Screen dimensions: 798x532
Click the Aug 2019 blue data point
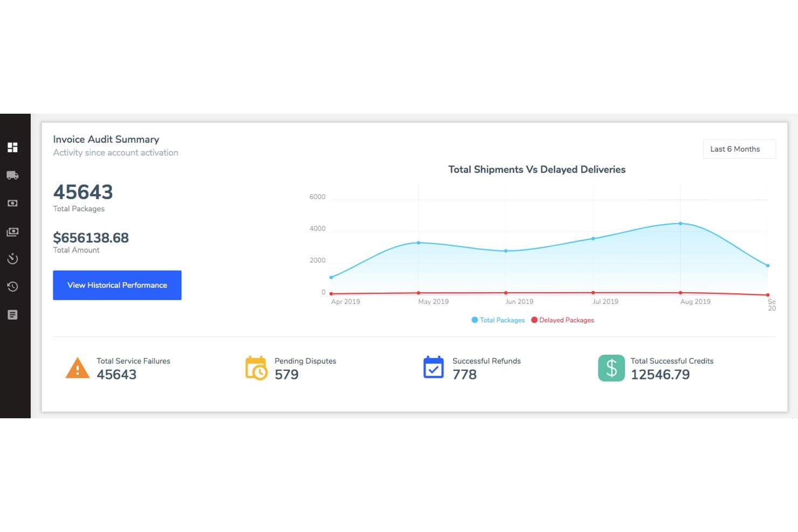(680, 224)
